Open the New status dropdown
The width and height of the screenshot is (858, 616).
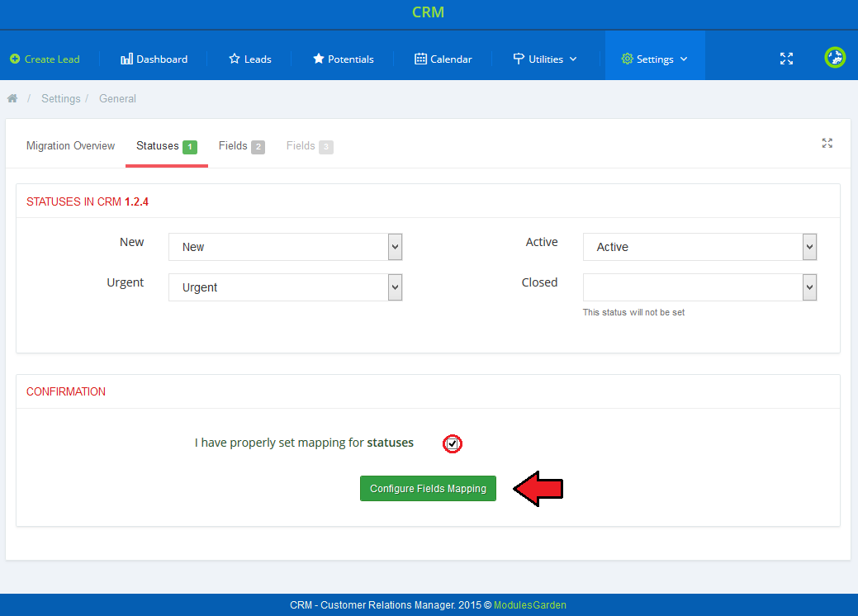coord(285,247)
